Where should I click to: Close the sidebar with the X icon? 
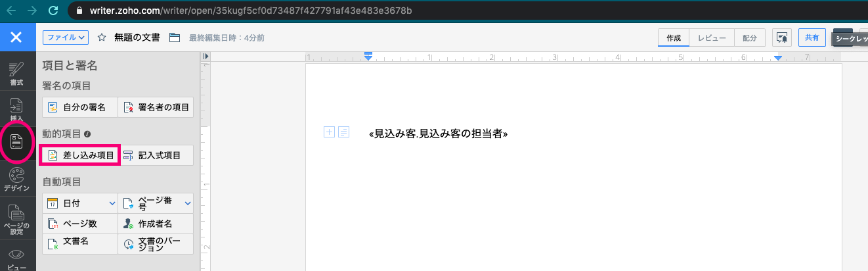(x=17, y=37)
